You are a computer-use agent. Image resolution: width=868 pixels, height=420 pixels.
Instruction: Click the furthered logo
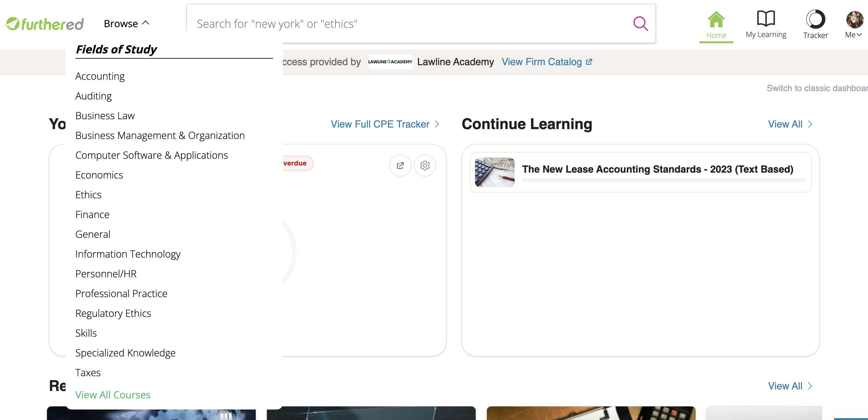point(44,23)
